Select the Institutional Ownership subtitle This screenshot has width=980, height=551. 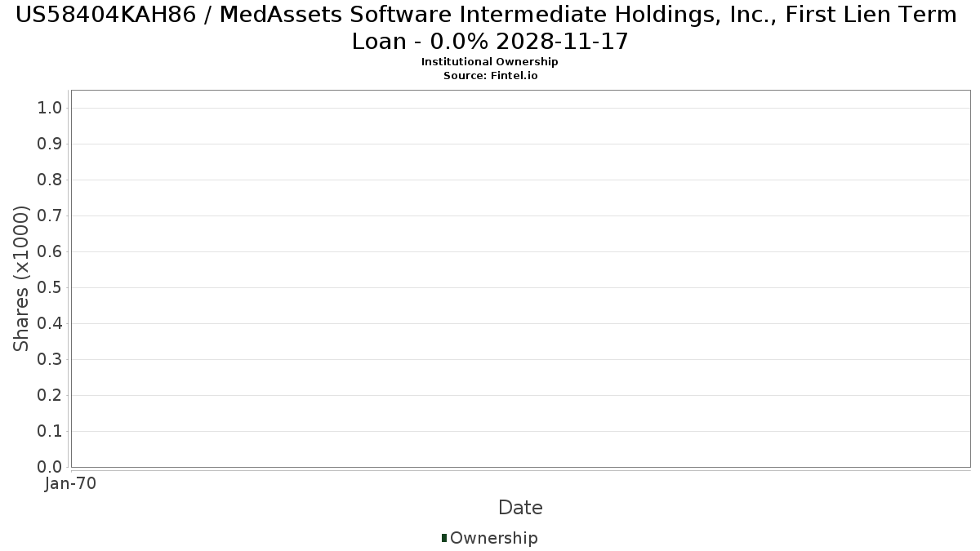pyautogui.click(x=490, y=62)
